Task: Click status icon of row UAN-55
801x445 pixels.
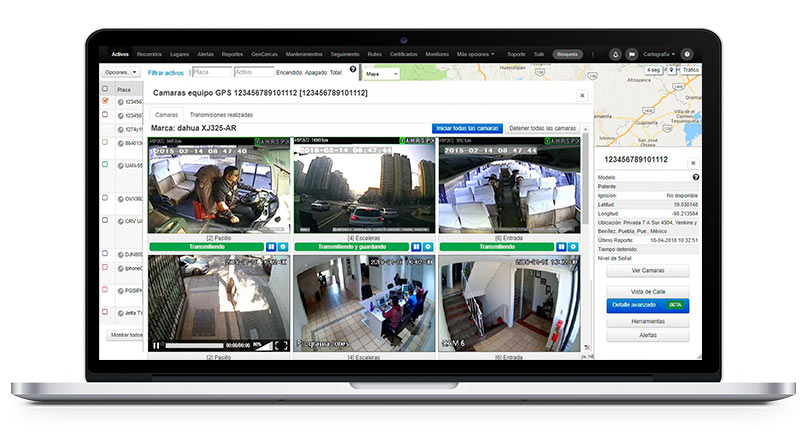Action: click(x=121, y=166)
